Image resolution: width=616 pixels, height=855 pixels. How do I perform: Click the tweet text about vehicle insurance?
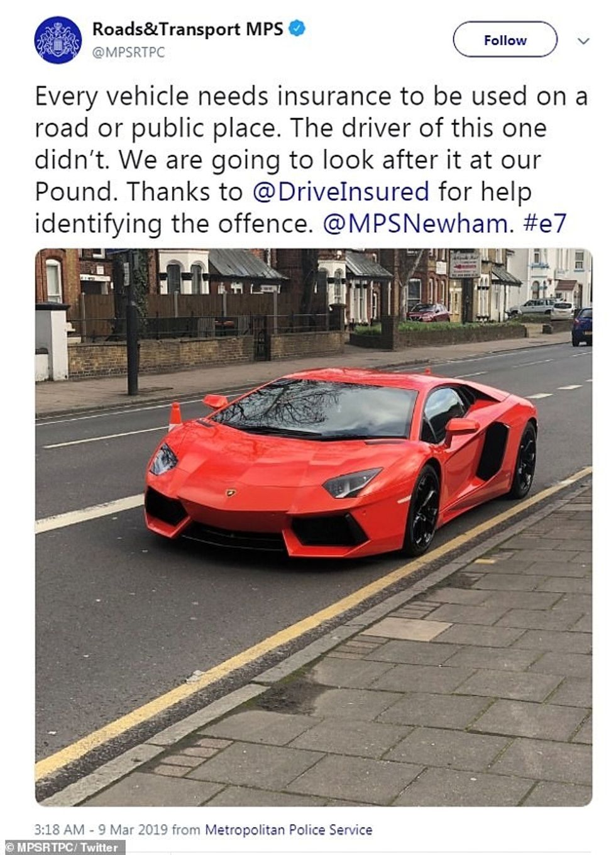click(x=311, y=160)
